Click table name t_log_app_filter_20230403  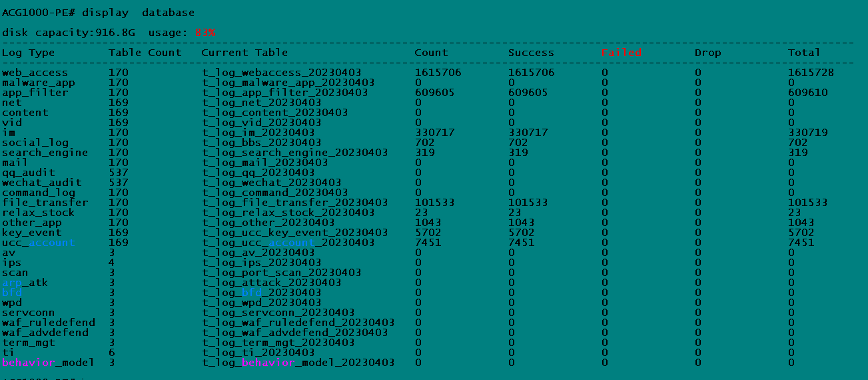click(285, 93)
